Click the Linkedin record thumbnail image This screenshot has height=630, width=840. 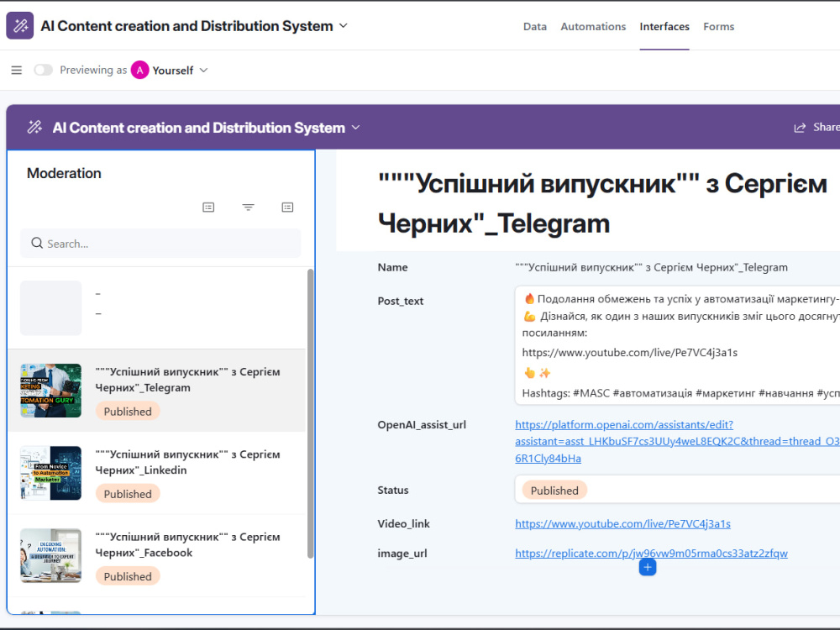[51, 473]
